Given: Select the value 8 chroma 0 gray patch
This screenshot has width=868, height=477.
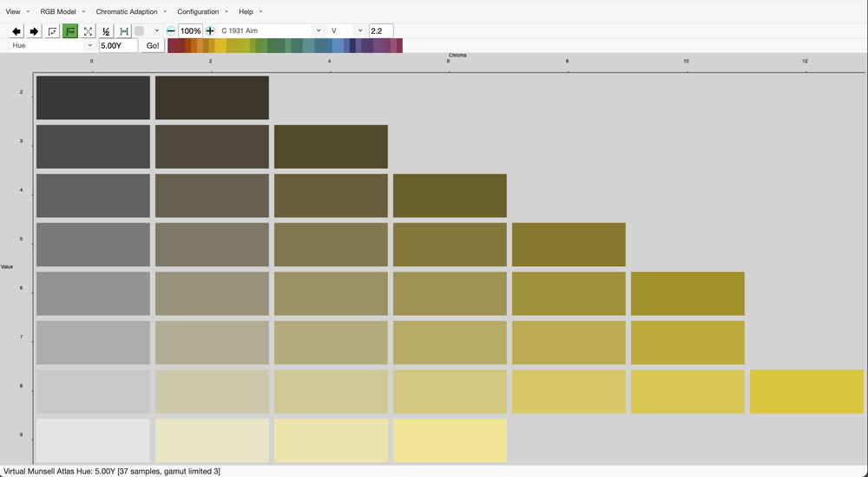Looking at the screenshot, I should (x=93, y=392).
